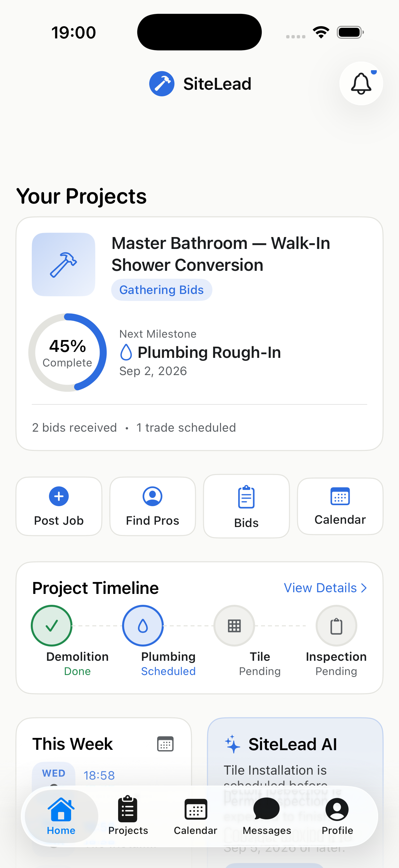Open the Calendar quick action tile

(340, 506)
